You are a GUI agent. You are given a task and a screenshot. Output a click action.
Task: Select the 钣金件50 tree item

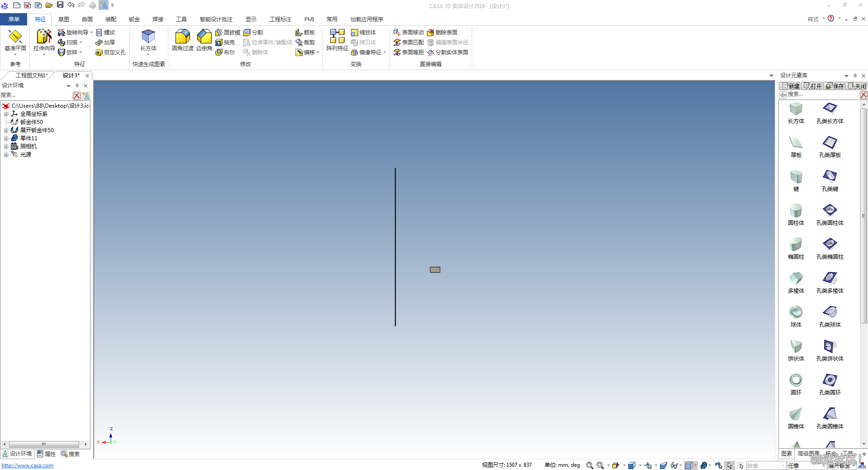point(32,122)
